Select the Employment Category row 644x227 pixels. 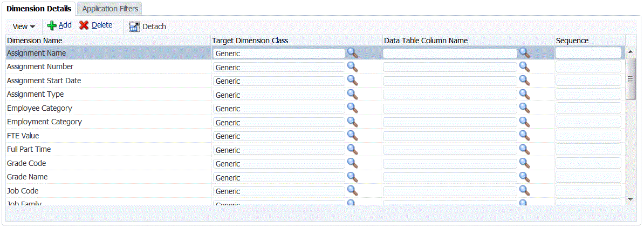tap(44, 122)
